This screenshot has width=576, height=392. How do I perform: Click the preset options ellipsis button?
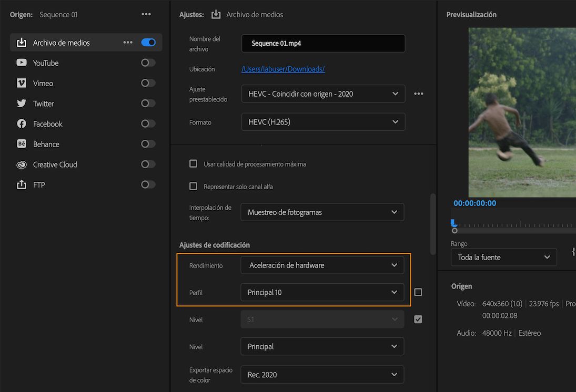tap(420, 94)
